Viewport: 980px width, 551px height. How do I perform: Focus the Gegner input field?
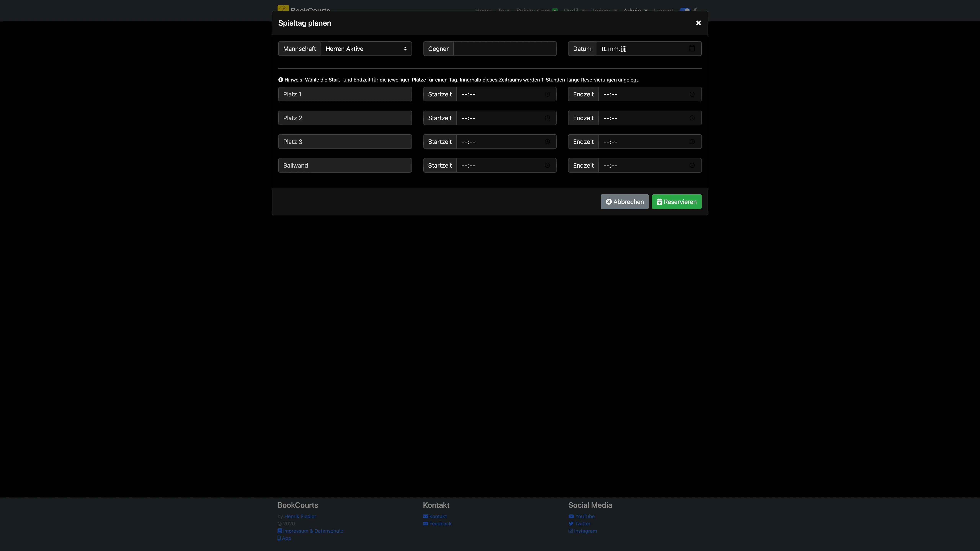tap(505, 49)
